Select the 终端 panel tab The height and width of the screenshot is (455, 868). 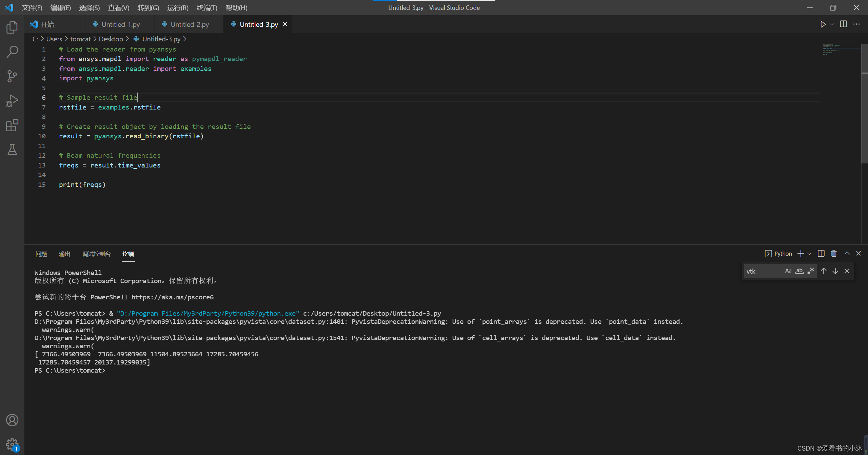coord(128,254)
